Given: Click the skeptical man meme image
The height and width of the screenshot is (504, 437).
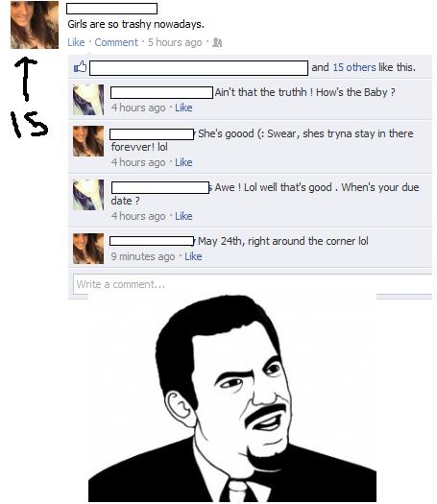Looking at the screenshot, I should tap(232, 398).
